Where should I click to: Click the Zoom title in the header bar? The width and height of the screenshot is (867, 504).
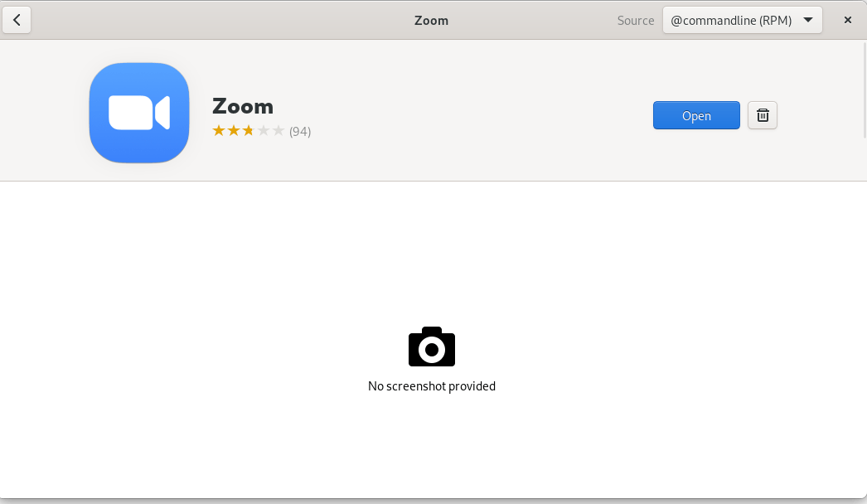(x=431, y=20)
